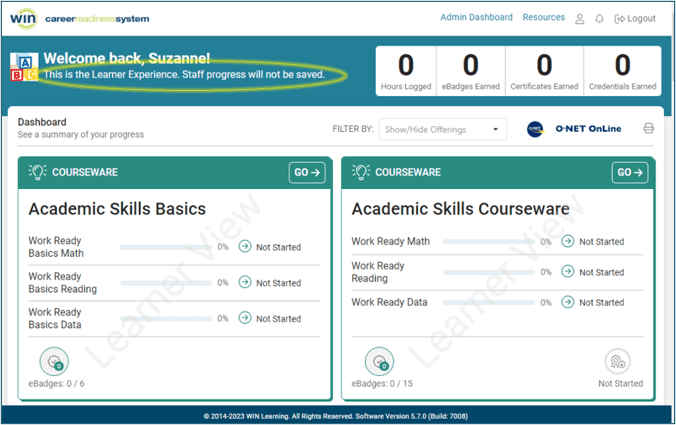Click the Logout link

pyautogui.click(x=635, y=19)
